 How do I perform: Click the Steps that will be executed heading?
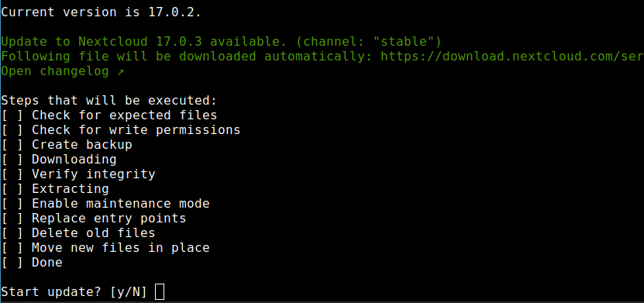108,100
